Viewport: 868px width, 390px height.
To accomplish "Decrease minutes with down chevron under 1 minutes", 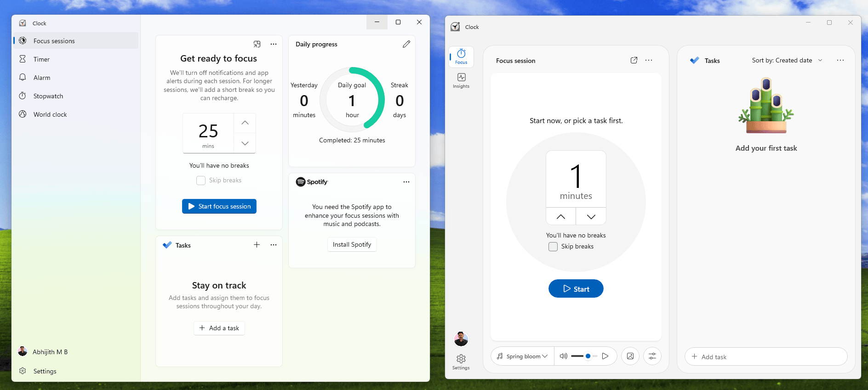I will pos(591,216).
